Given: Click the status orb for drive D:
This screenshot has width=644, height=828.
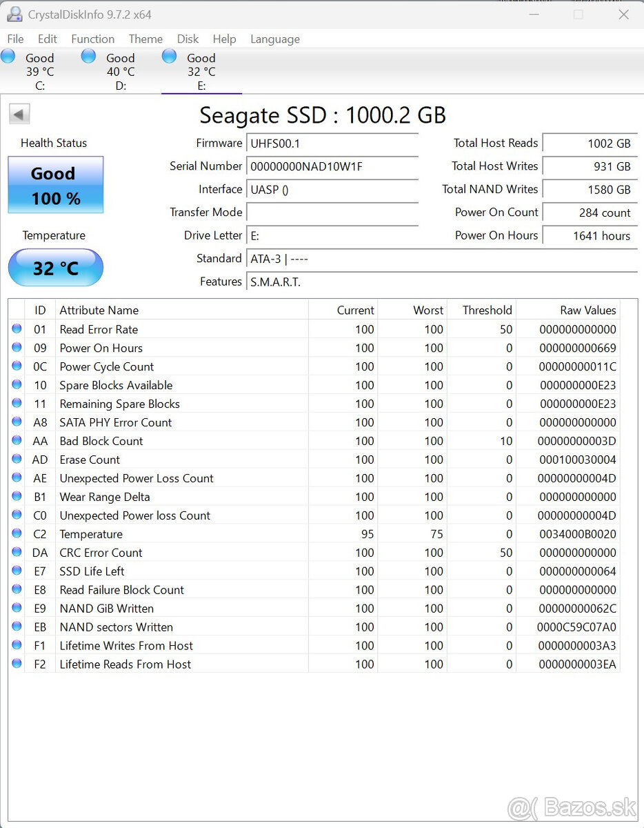Looking at the screenshot, I should coord(89,57).
